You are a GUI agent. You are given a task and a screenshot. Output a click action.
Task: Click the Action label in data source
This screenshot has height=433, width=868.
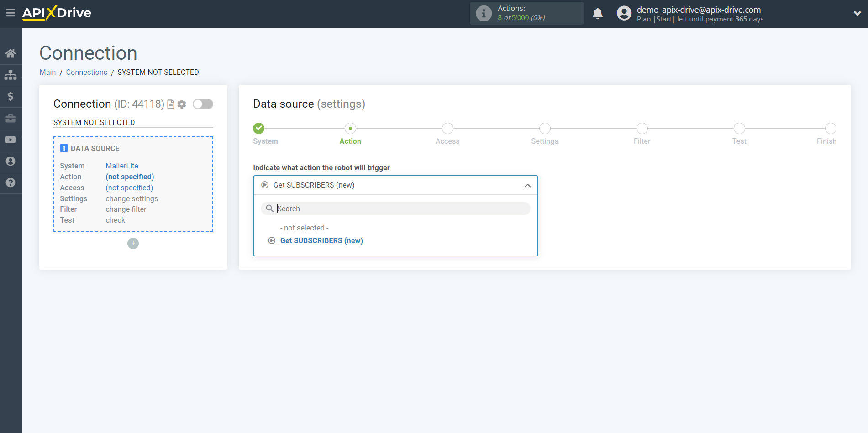coord(71,177)
